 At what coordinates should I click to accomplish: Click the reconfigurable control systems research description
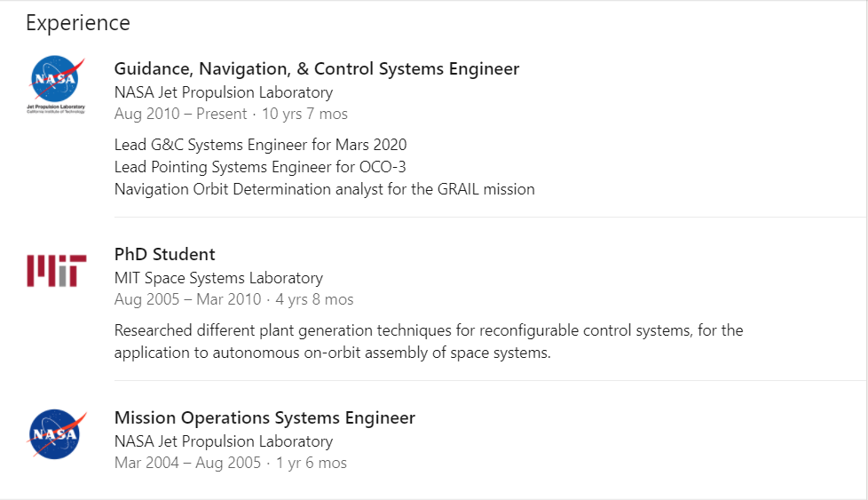point(429,342)
